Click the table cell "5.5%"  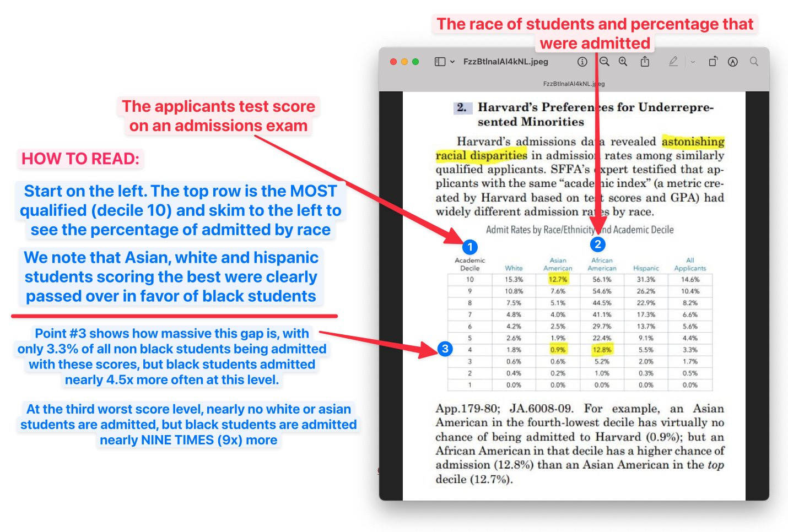[646, 350]
